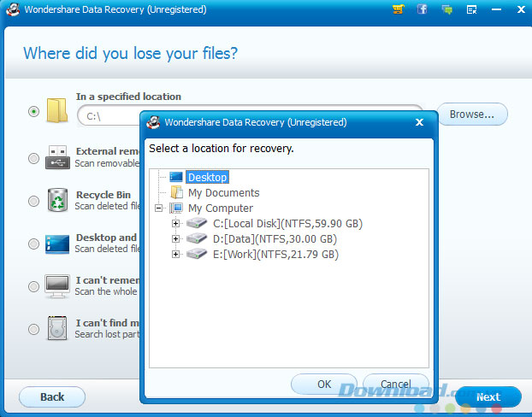Select the Desktop and documents radio button
Viewport: 532px width, 417px height.
click(x=33, y=244)
